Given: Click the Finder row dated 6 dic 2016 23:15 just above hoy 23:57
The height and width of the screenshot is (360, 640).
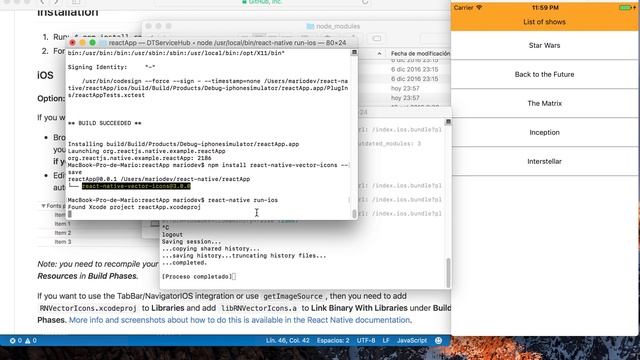Looking at the screenshot, I should click(x=414, y=79).
